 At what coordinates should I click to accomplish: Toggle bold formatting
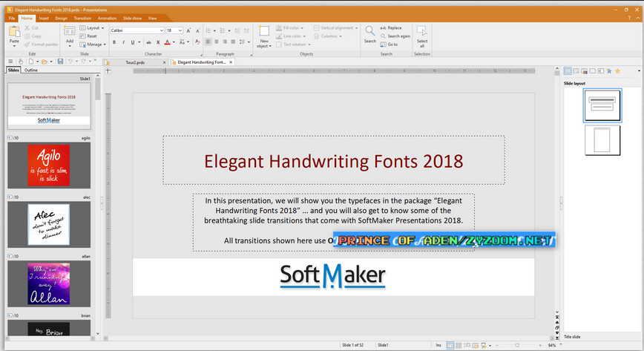[114, 42]
